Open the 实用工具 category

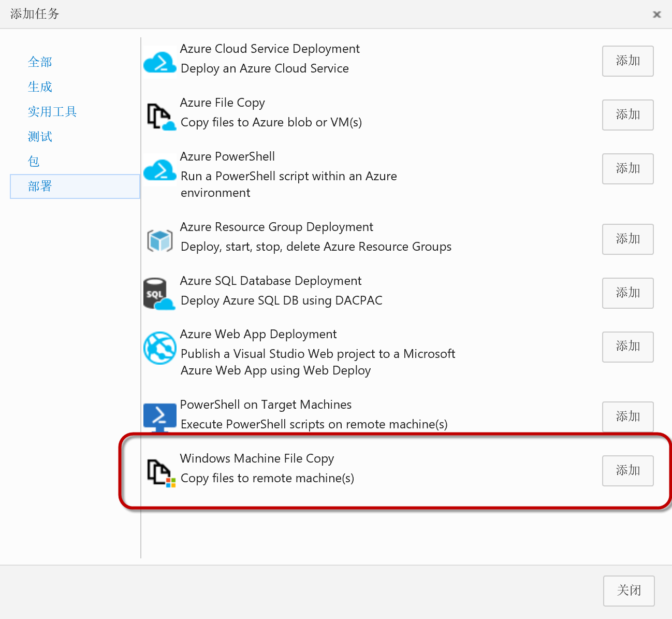pos(52,112)
